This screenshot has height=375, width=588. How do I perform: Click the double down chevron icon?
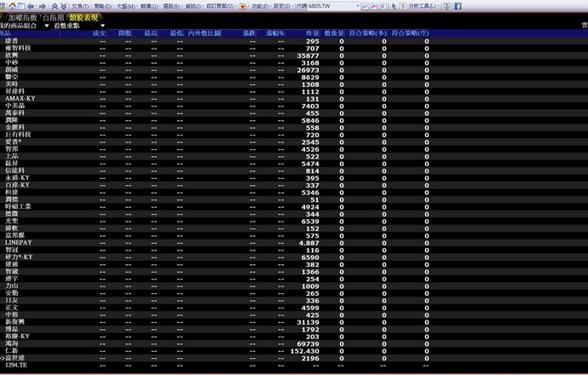coord(64,5)
